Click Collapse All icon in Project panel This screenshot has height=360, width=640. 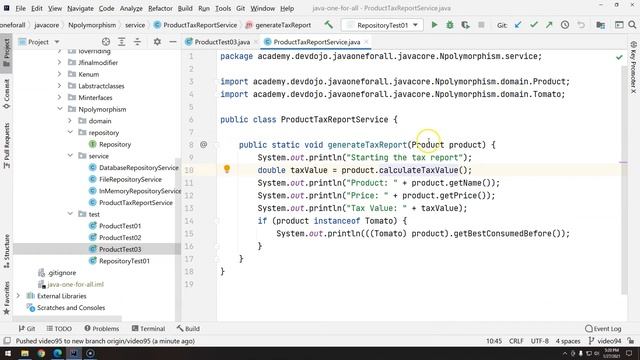click(137, 42)
